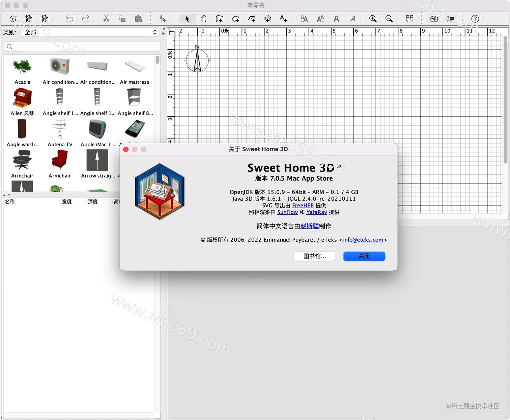The image size is (510, 420).
Task: Open the 赵斯聪 translator link
Action: click(x=310, y=226)
